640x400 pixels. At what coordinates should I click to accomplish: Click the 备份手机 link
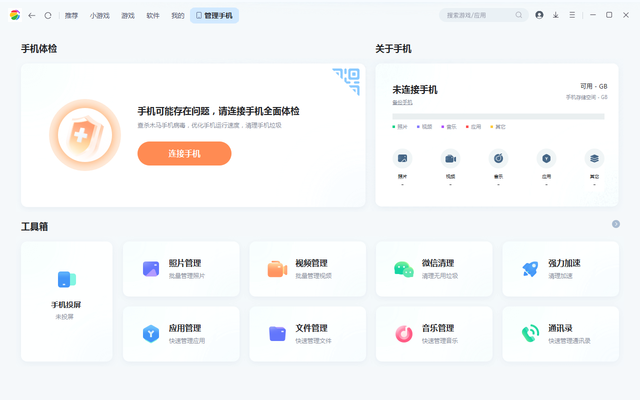pyautogui.click(x=402, y=102)
